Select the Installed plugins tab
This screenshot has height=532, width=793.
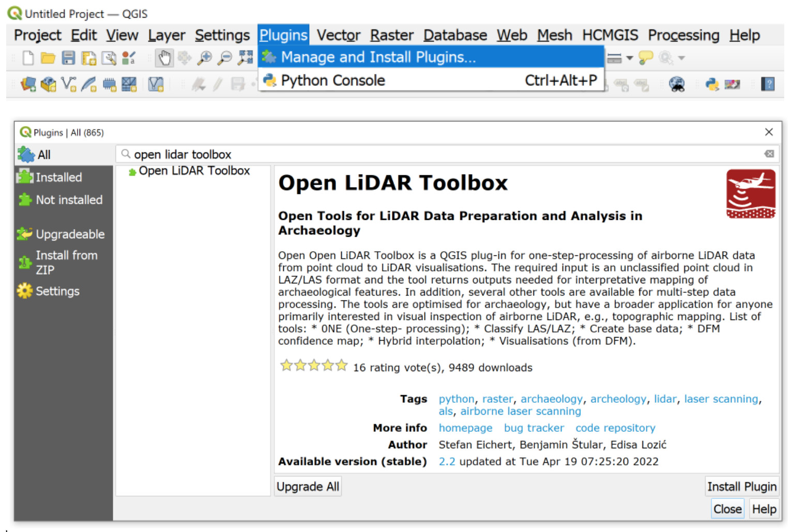(64, 177)
